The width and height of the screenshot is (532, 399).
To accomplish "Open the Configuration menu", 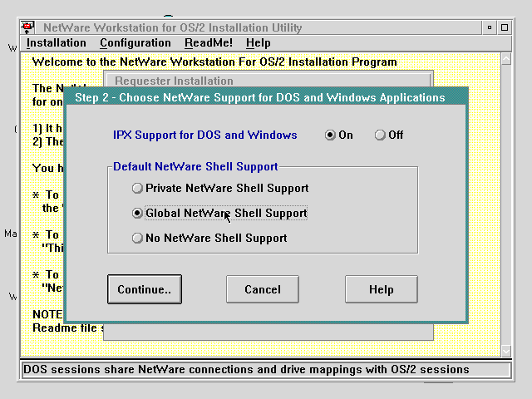I will [x=135, y=43].
